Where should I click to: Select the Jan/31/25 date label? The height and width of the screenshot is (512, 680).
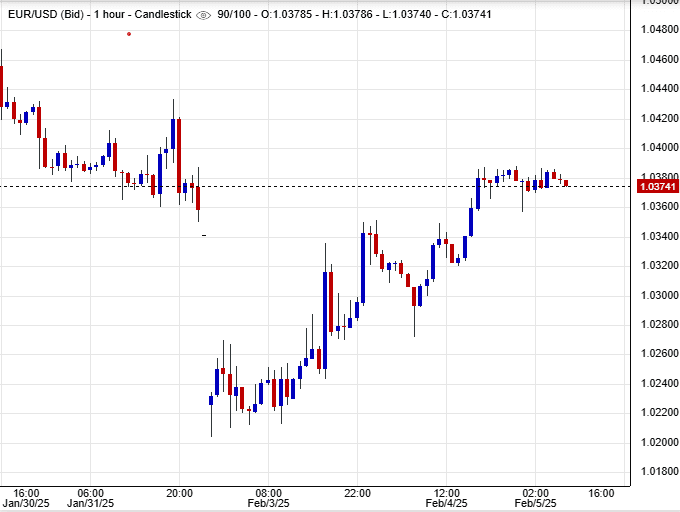(x=91, y=505)
